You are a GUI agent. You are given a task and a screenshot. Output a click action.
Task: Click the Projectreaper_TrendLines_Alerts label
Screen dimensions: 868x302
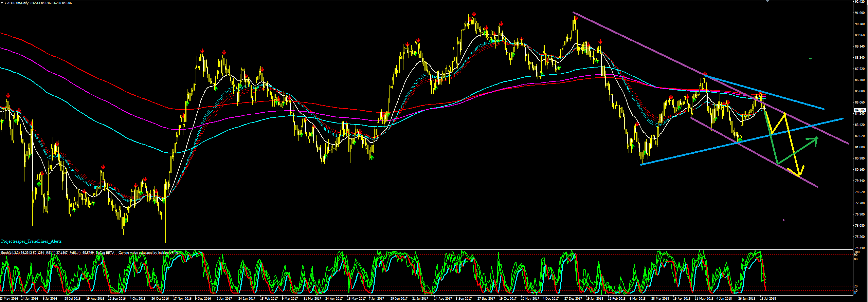coord(32,241)
